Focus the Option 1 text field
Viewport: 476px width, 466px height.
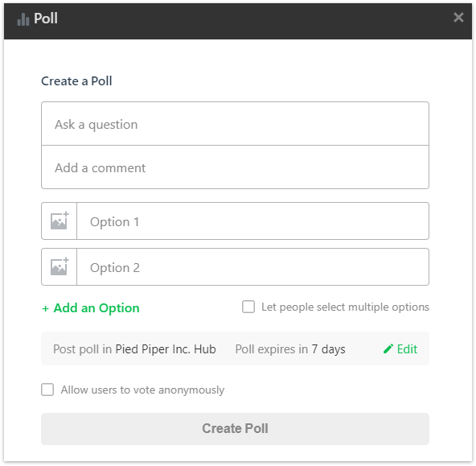tap(252, 221)
